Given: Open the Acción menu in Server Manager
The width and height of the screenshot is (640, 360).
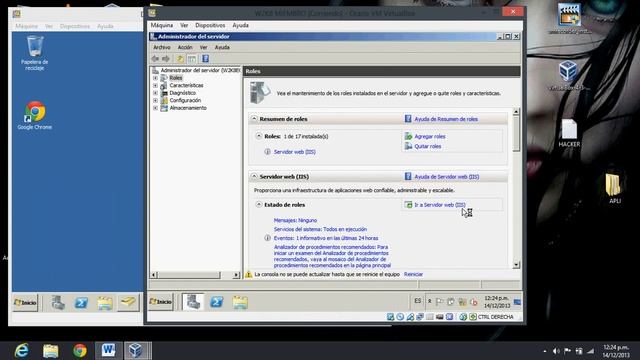Looking at the screenshot, I should pyautogui.click(x=185, y=47).
